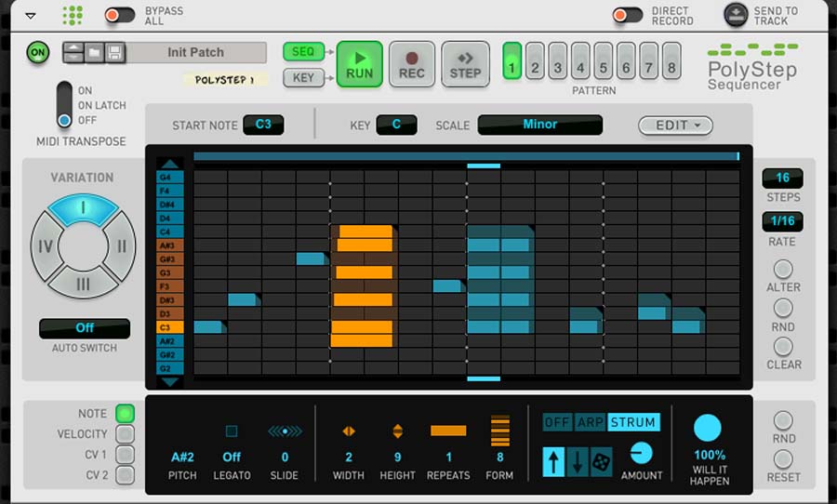Image resolution: width=837 pixels, height=504 pixels.
Task: Enable the CV 1 edit mode button
Action: (x=126, y=455)
